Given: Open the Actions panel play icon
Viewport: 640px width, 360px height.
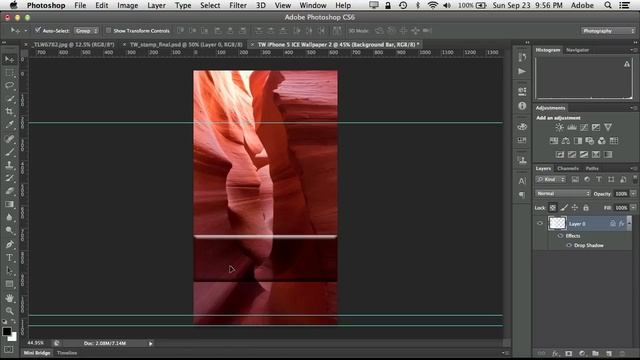Looking at the screenshot, I should pyautogui.click(x=522, y=71).
